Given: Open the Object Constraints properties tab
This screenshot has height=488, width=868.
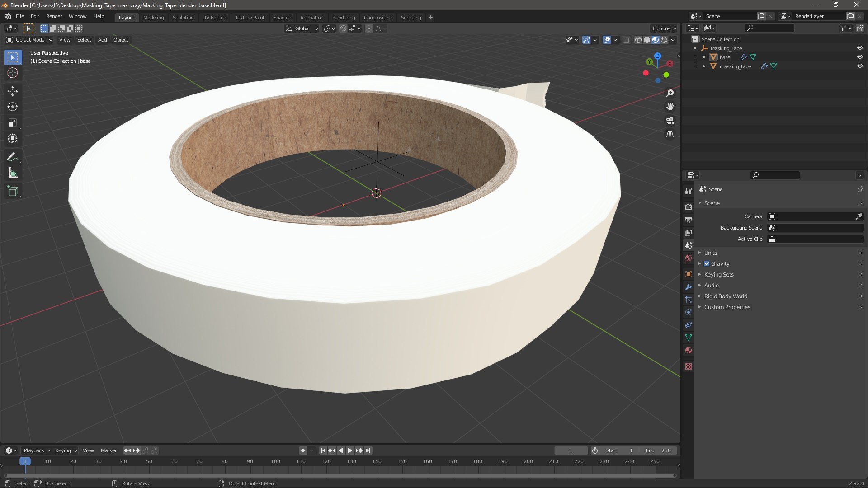Looking at the screenshot, I should click(x=689, y=325).
